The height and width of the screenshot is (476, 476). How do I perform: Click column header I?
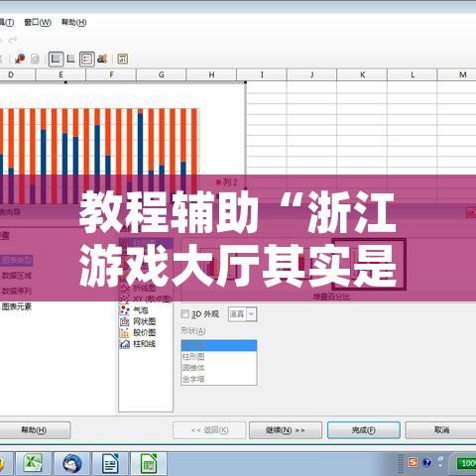(262, 75)
